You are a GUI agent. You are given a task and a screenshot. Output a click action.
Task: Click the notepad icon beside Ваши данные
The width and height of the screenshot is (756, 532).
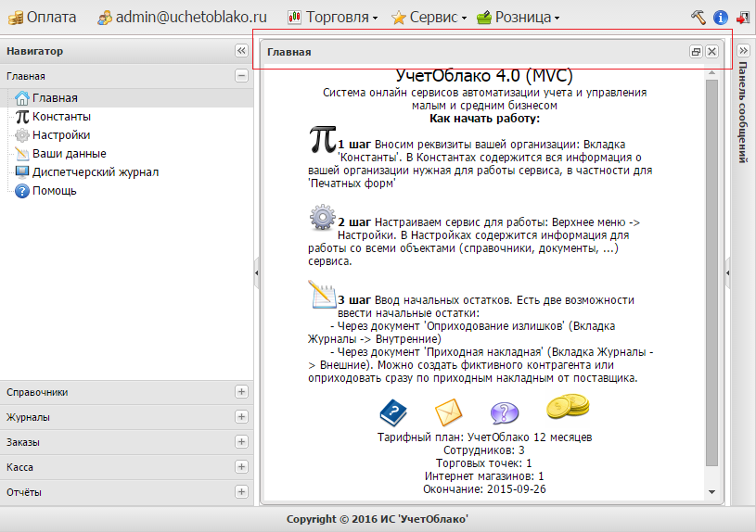pyautogui.click(x=22, y=154)
